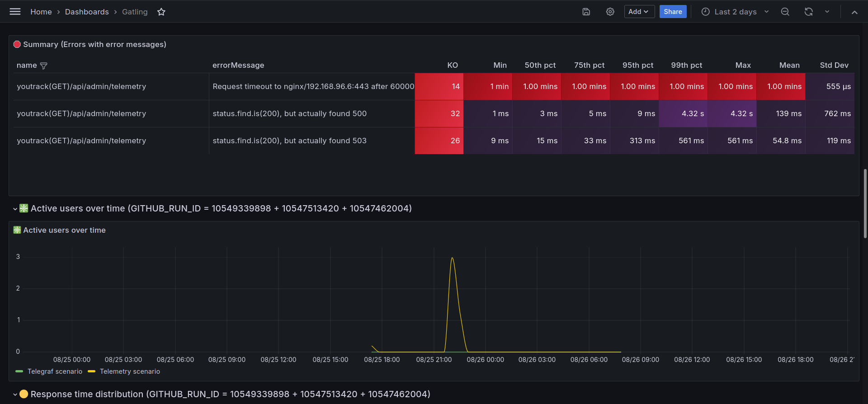
Task: Refresh the dashboard
Action: coord(809,12)
